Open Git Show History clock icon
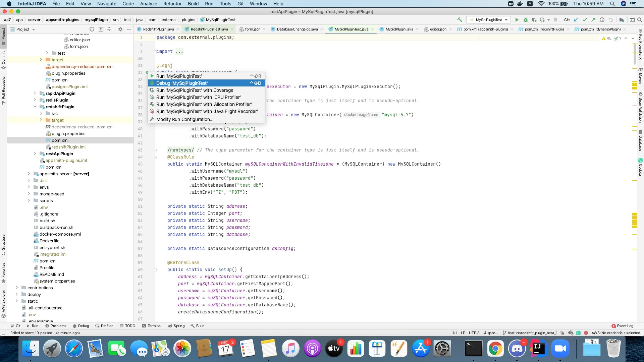Screen dimensions: 644x362 click(602, 20)
